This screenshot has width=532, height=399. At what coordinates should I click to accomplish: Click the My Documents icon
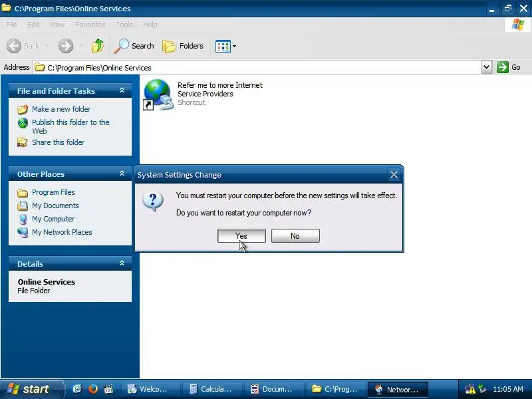tap(23, 205)
